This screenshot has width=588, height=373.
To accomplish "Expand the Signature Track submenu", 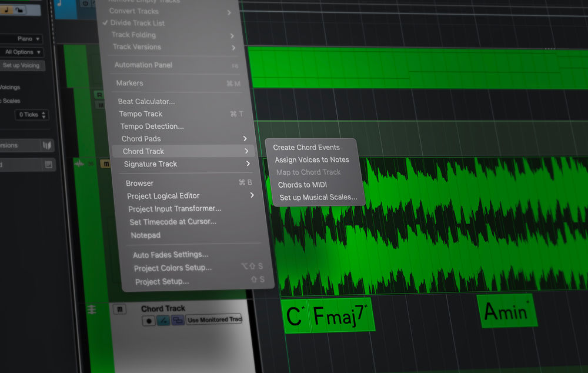I will coord(186,164).
